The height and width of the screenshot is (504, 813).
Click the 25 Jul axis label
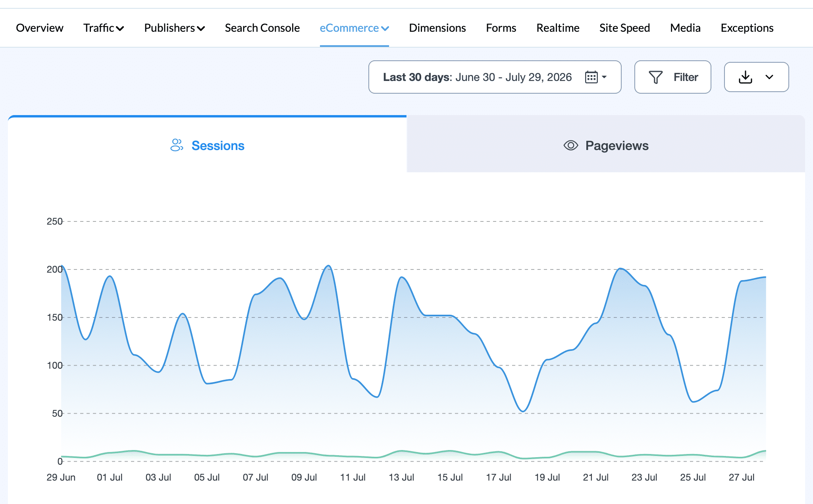coord(693,477)
